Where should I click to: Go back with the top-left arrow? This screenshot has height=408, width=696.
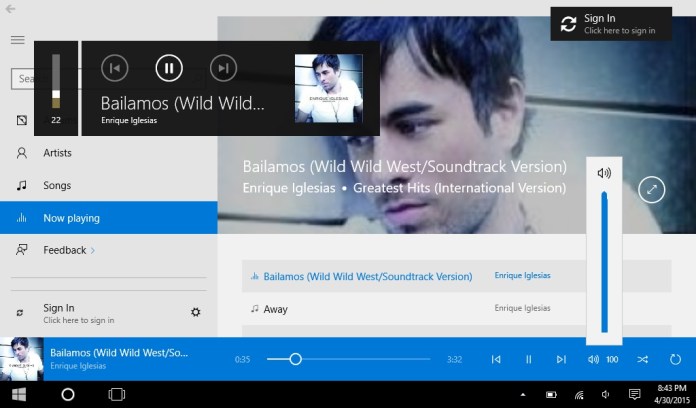point(10,9)
